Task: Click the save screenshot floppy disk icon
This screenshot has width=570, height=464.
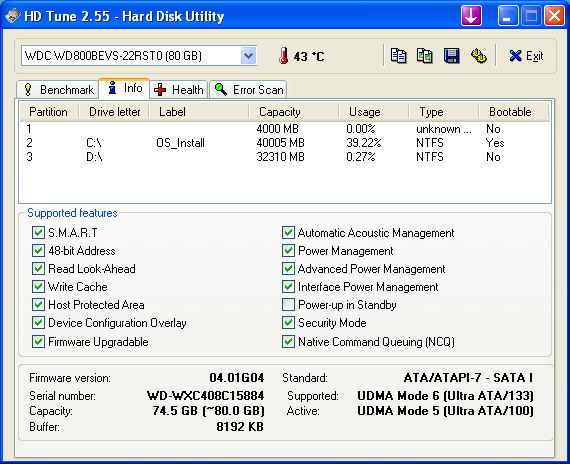Action: 451,56
